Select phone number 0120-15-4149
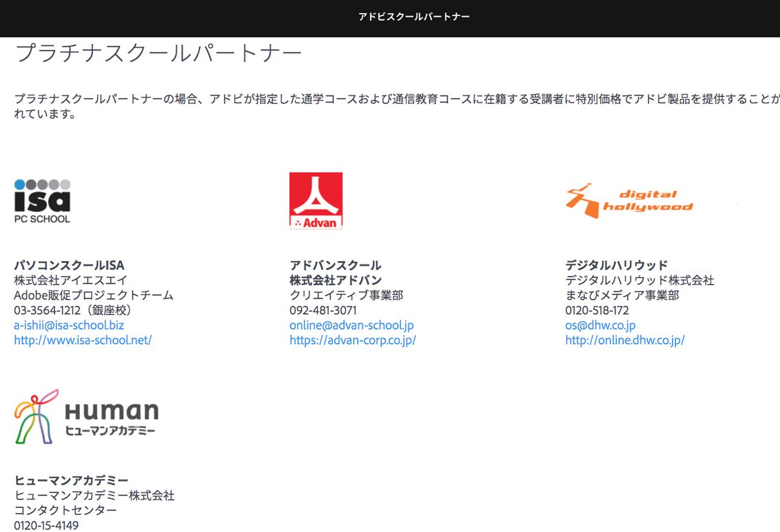The height and width of the screenshot is (532, 780). click(46, 526)
